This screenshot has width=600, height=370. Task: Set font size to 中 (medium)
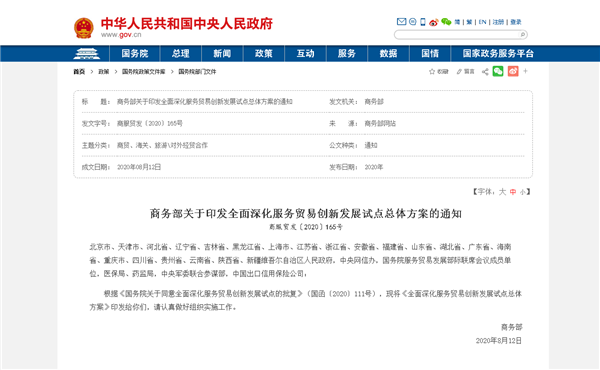[x=513, y=192]
